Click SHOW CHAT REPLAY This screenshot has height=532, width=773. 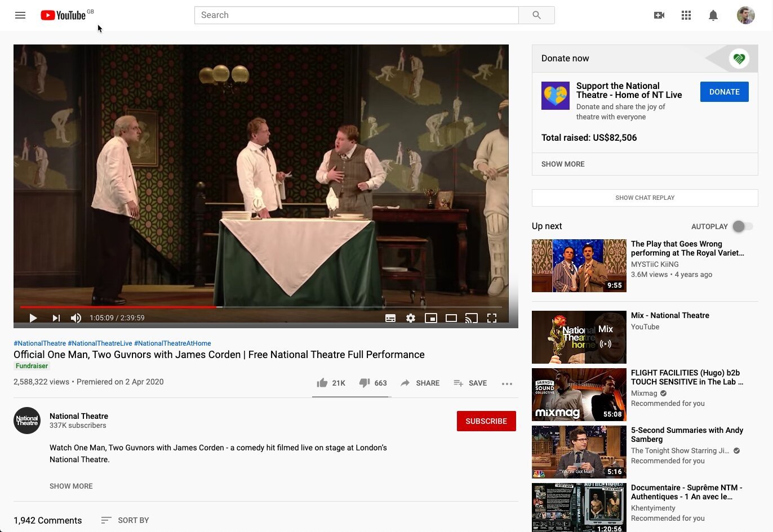click(x=645, y=198)
